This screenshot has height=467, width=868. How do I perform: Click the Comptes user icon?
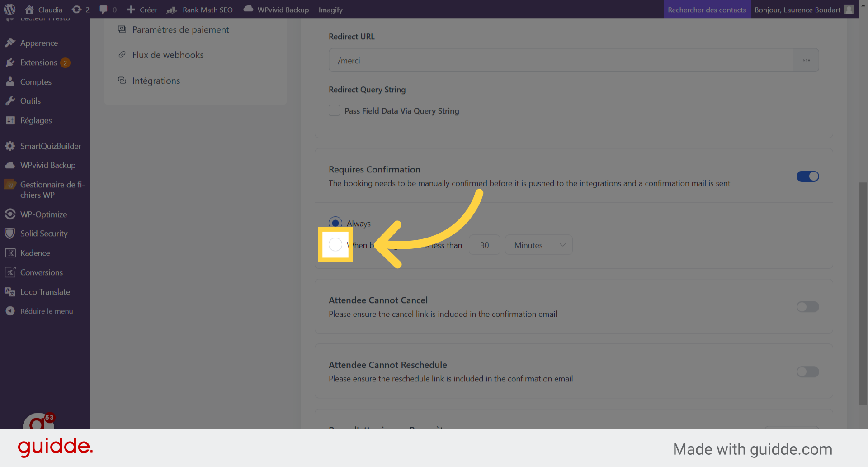pos(10,82)
